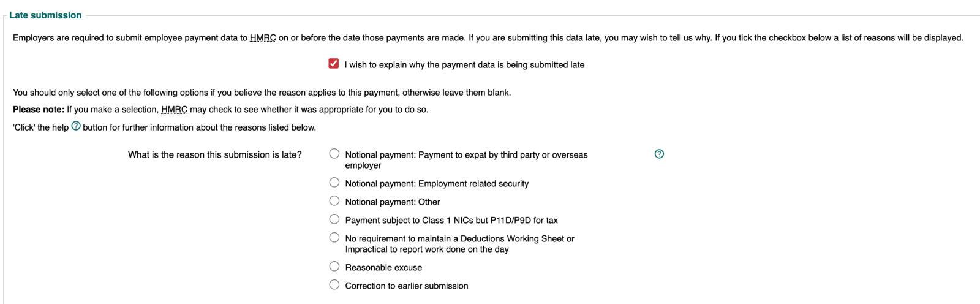Click the HMRC abbreviation in the Employers paragraph
The width and height of the screenshot is (980, 304).
pyautogui.click(x=263, y=38)
